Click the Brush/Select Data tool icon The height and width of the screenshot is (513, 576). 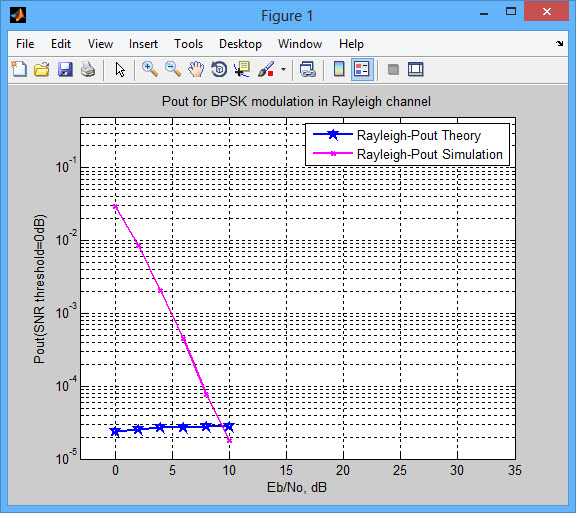[266, 69]
